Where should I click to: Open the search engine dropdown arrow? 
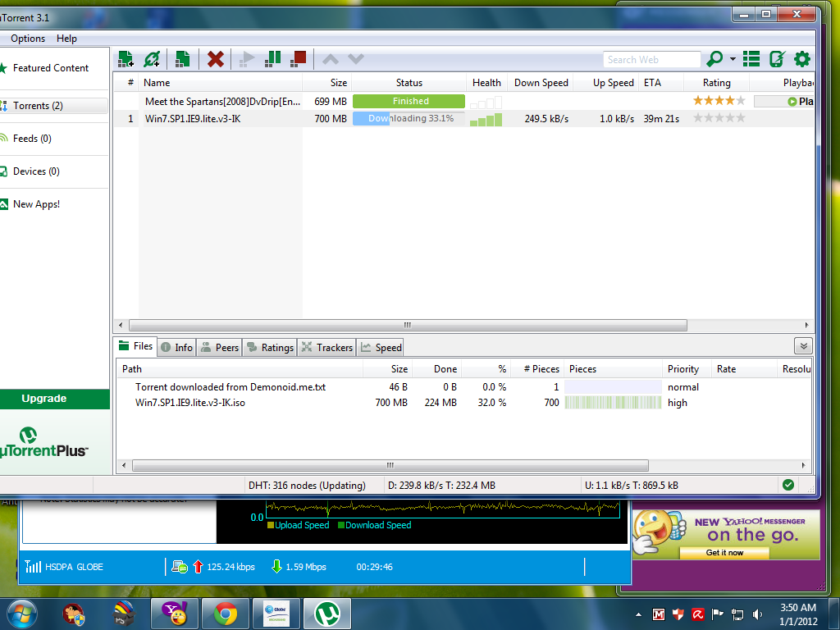pos(733,59)
